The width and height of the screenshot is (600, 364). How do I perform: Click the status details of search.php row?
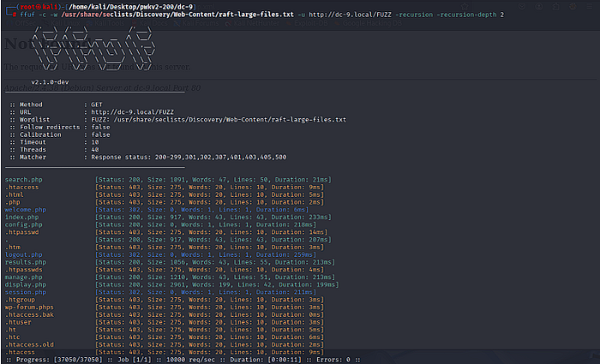tap(213, 180)
